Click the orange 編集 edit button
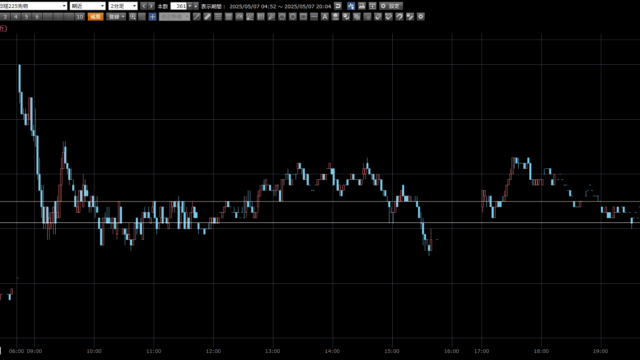Image resolution: width=640 pixels, height=360 pixels. (96, 17)
